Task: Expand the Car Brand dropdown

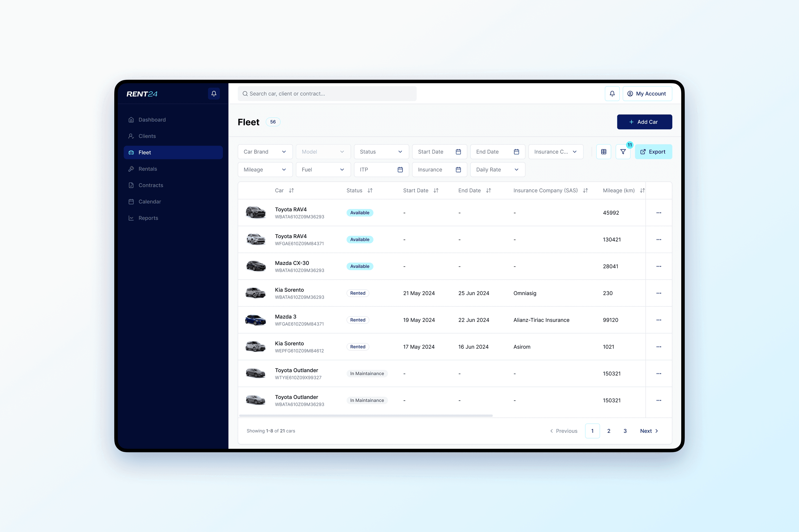Action: click(265, 152)
